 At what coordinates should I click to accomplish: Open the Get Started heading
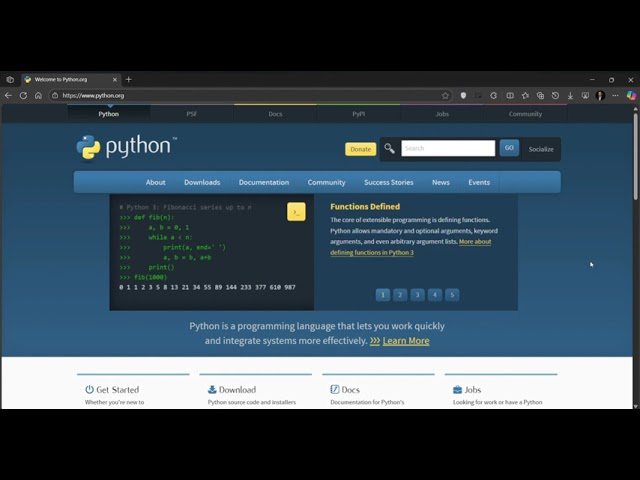[118, 390]
